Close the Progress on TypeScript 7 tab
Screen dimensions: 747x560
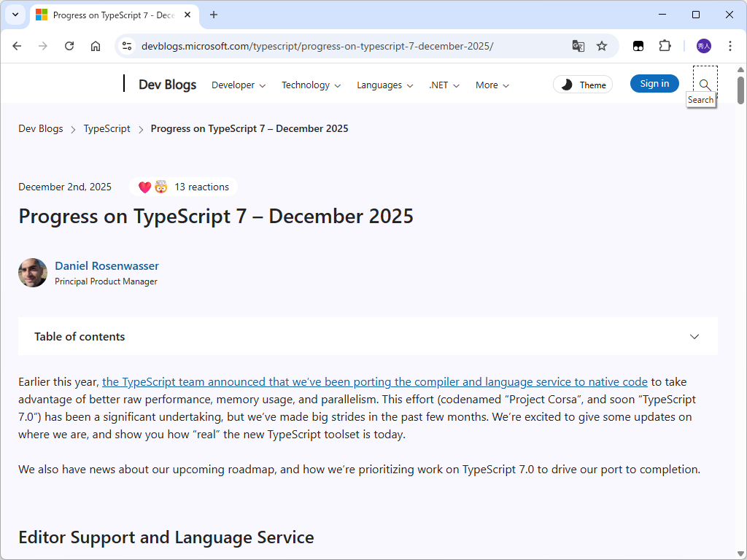pos(187,15)
